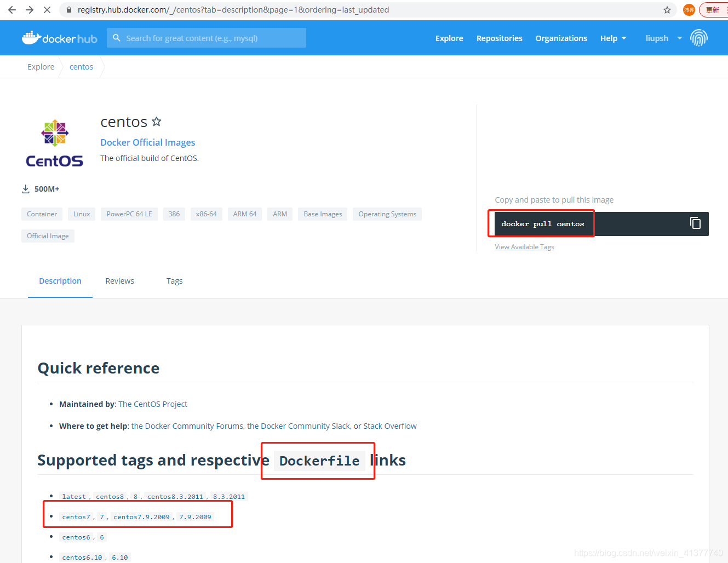
Task: Stop page loading with the X button
Action: tap(47, 10)
